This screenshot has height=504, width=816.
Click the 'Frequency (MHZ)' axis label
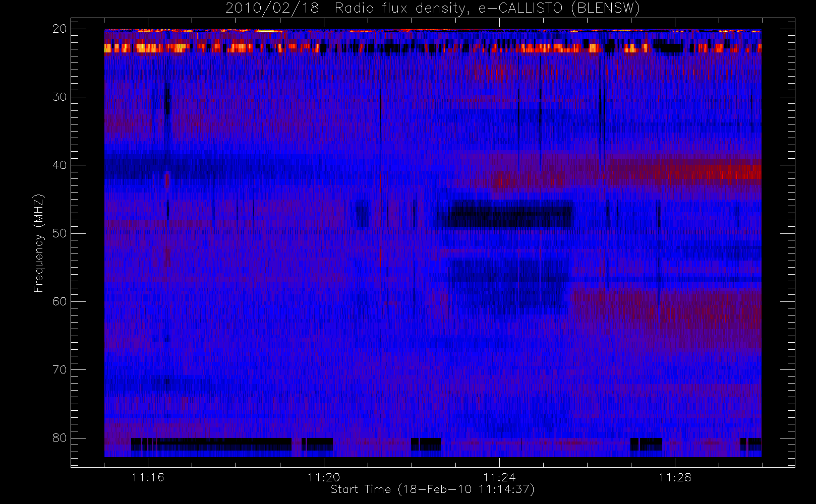39,243
